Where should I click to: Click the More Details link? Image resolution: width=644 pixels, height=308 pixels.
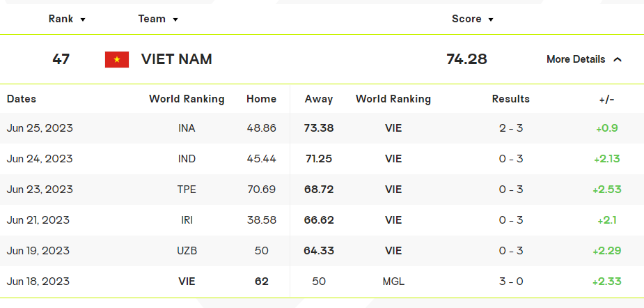tap(576, 59)
